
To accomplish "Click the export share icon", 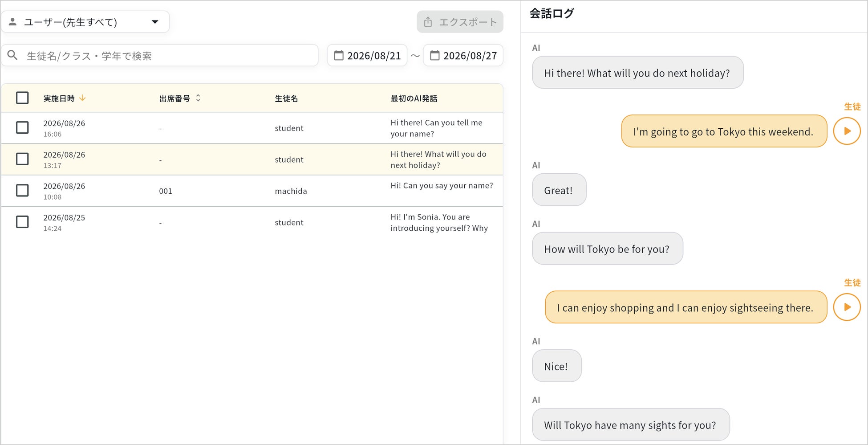I will 428,22.
